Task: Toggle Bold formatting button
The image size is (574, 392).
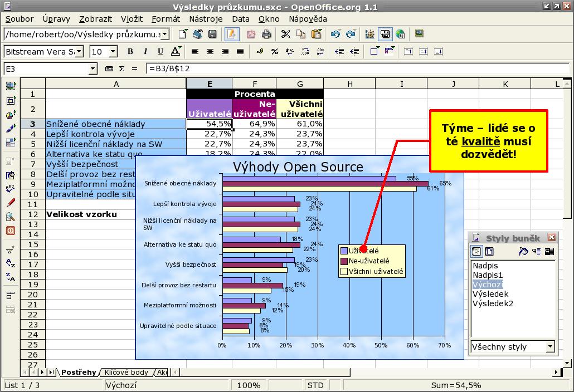Action: coord(130,52)
